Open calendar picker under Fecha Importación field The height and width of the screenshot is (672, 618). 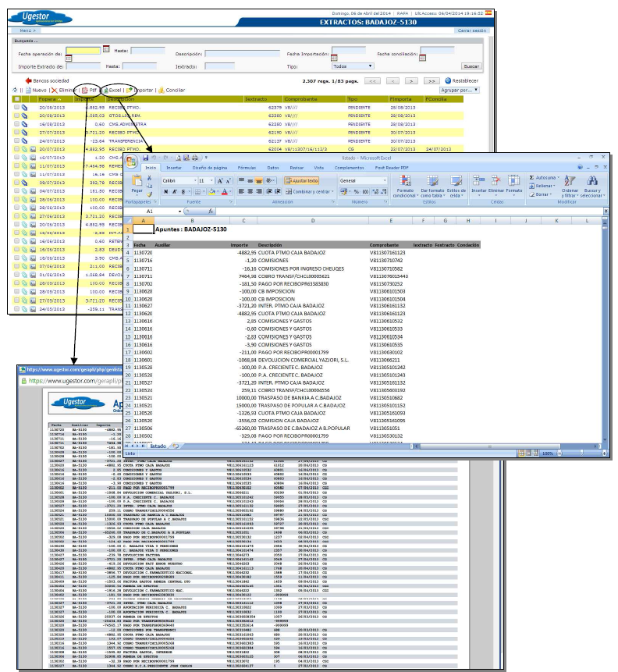coord(334,58)
